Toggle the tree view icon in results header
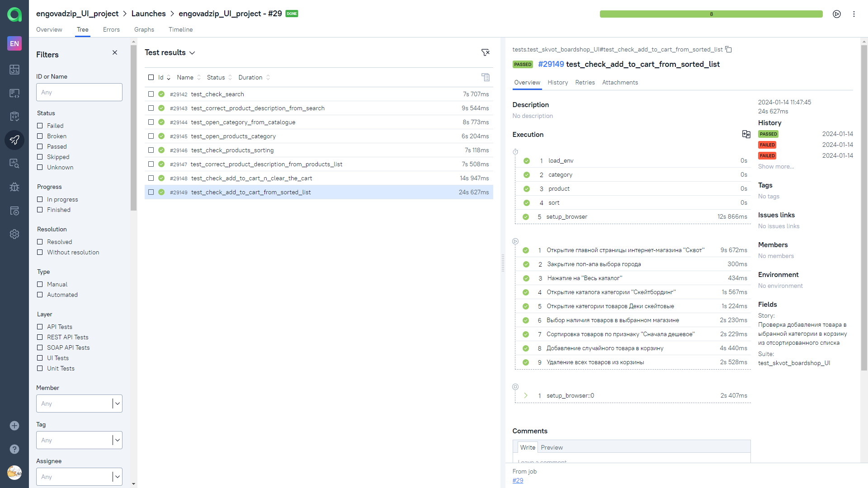868x488 pixels. (x=486, y=77)
